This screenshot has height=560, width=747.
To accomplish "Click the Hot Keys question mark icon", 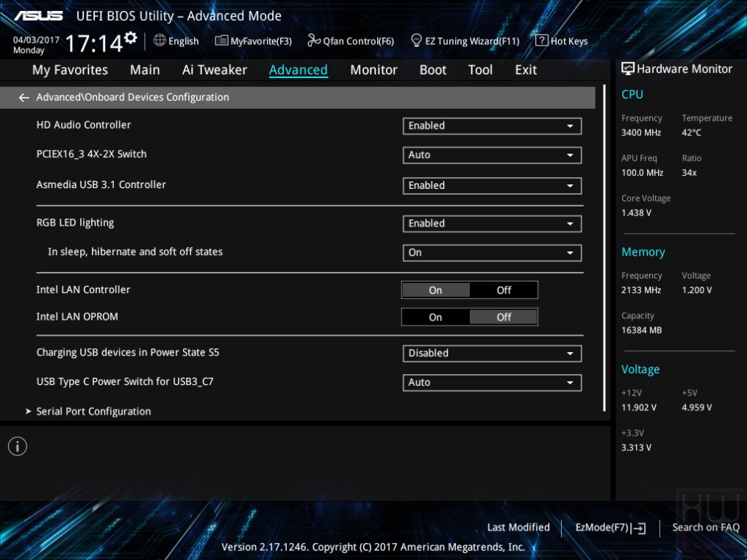I will pos(541,40).
